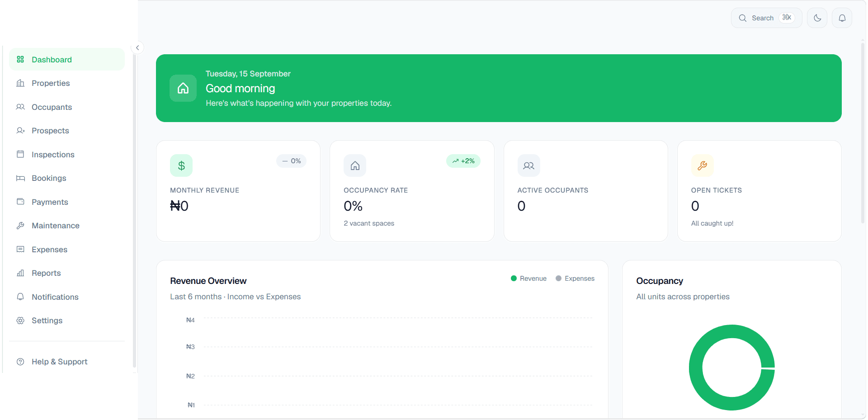Click the Help & Support question icon
Screen dimensions: 868x420
coord(20,362)
